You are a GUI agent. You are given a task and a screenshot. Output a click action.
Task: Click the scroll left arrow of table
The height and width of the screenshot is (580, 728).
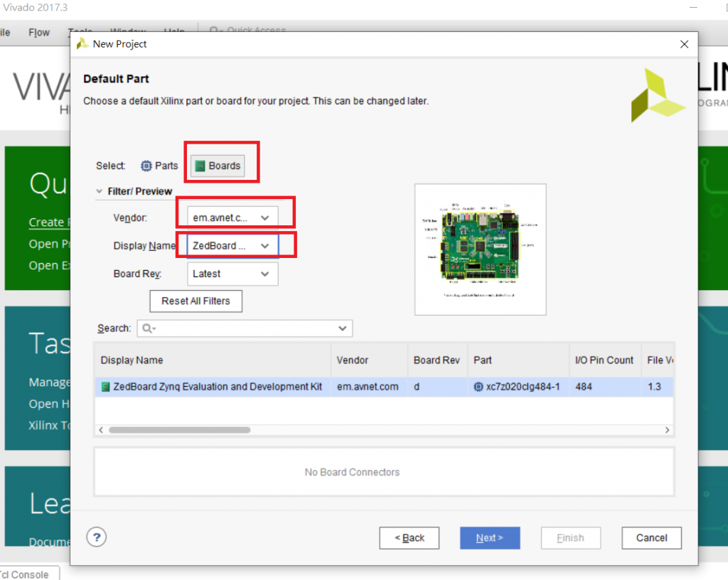pos(101,430)
